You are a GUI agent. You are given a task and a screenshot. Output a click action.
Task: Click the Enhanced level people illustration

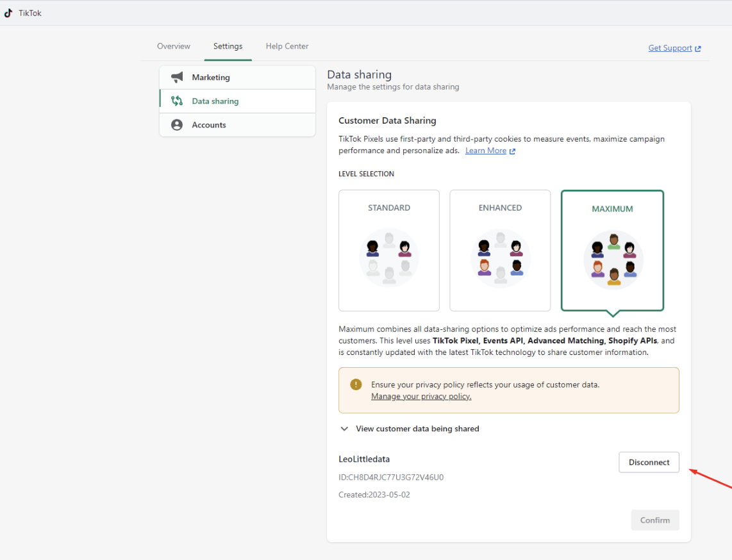500,258
